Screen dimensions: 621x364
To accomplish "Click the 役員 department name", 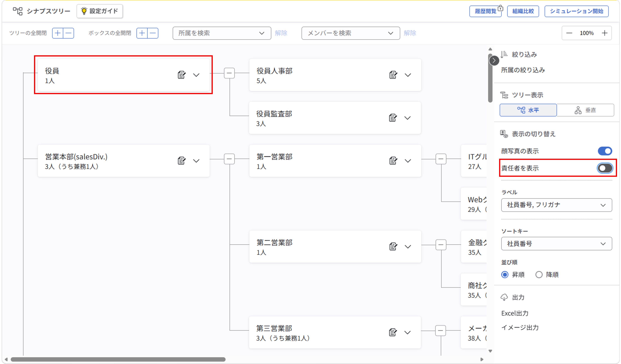I will click(x=52, y=71).
